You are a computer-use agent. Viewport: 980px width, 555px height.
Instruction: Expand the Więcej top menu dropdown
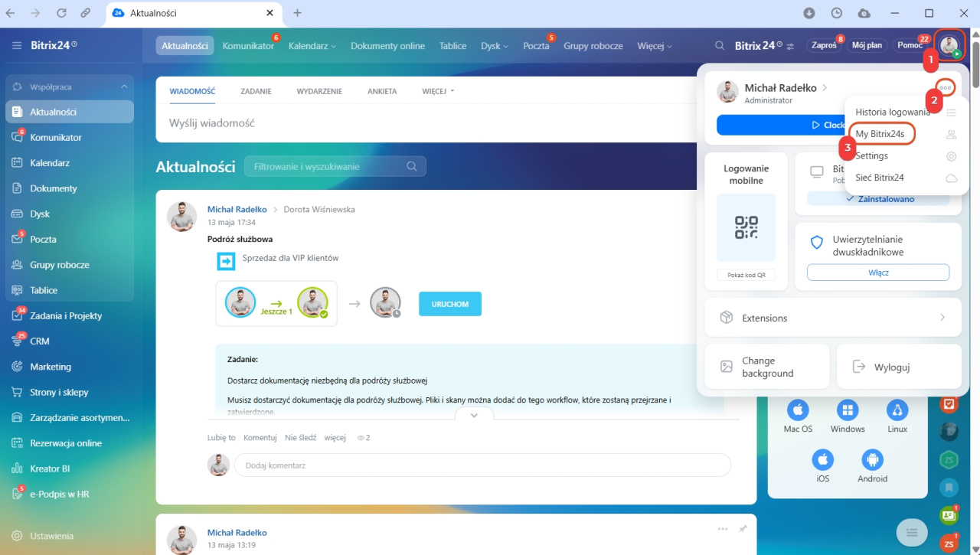(x=655, y=46)
